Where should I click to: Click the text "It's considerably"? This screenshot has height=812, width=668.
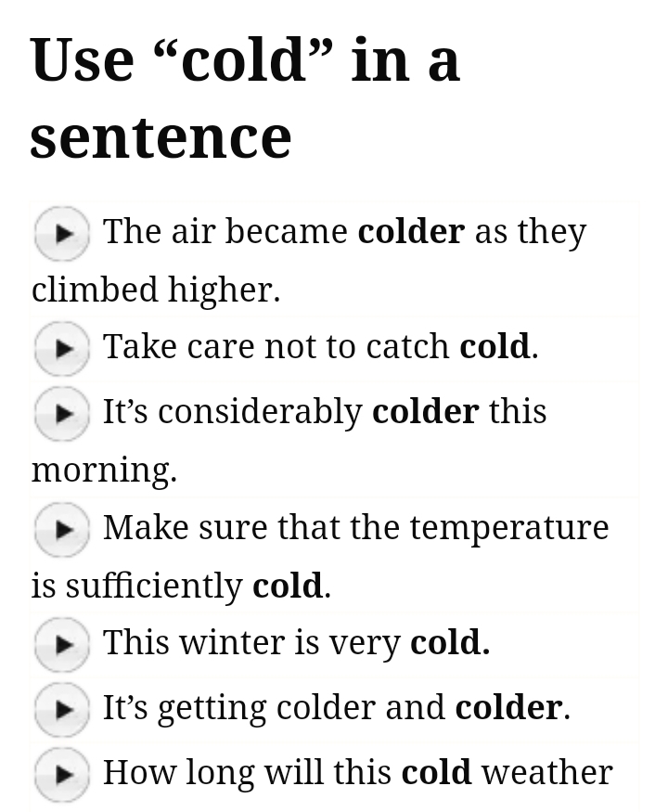coord(232,411)
